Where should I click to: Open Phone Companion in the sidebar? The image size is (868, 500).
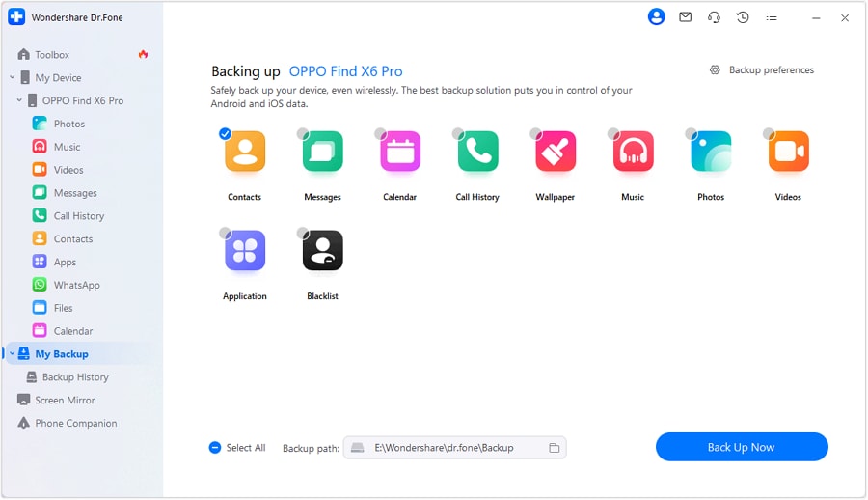pos(67,423)
